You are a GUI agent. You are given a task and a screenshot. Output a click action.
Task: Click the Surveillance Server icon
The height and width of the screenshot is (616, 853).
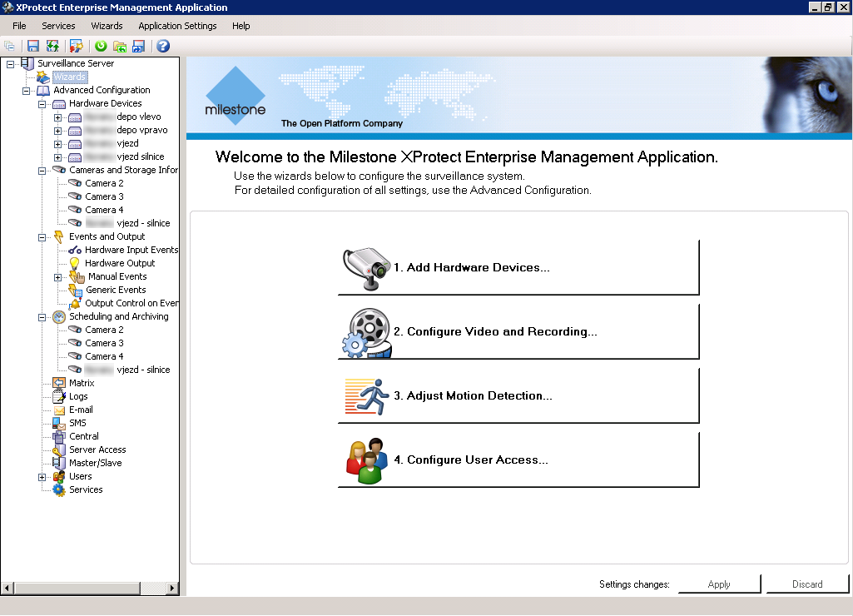[x=27, y=63]
